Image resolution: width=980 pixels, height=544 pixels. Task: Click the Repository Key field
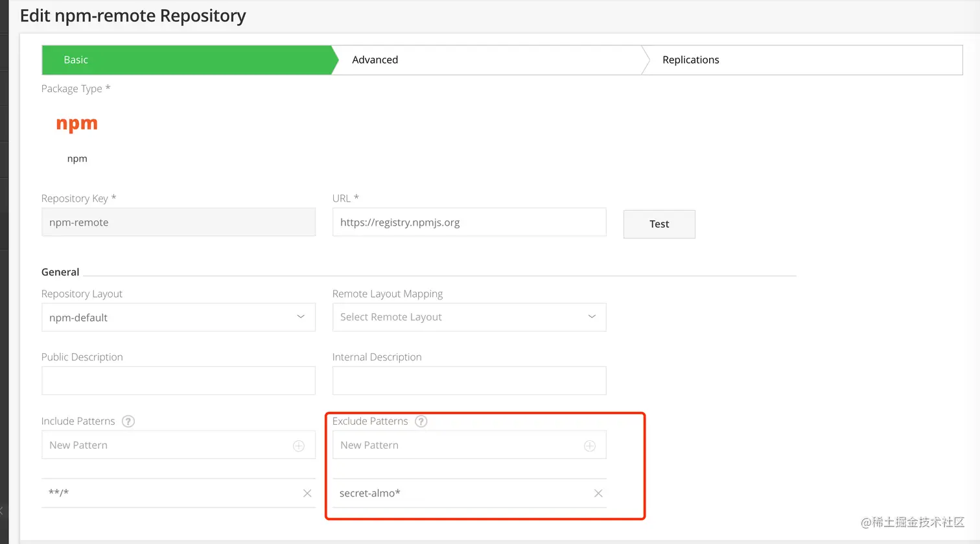pyautogui.click(x=178, y=222)
